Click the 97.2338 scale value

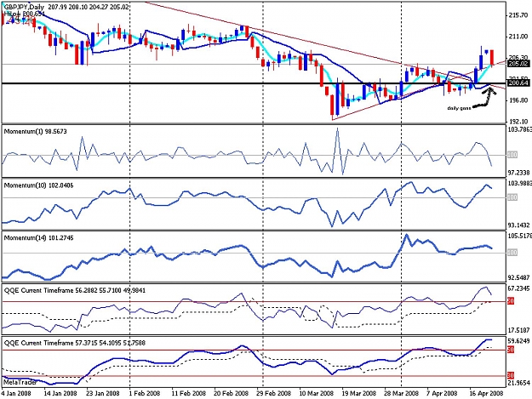[519, 173]
